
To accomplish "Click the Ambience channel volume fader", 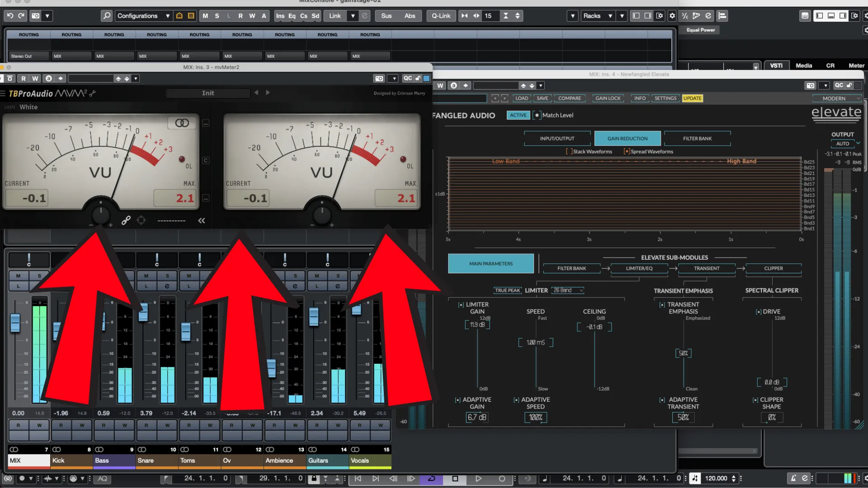I will click(271, 368).
